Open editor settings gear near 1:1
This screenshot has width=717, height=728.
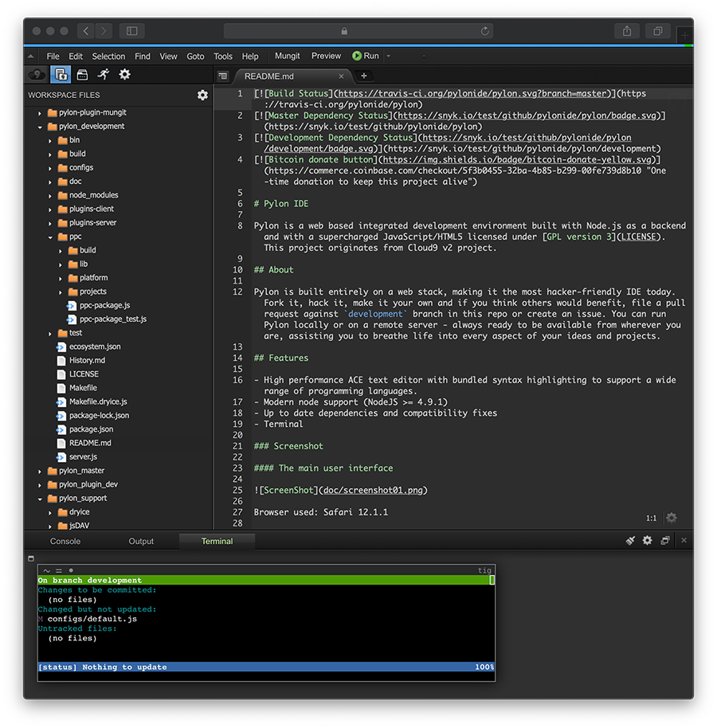coord(672,518)
